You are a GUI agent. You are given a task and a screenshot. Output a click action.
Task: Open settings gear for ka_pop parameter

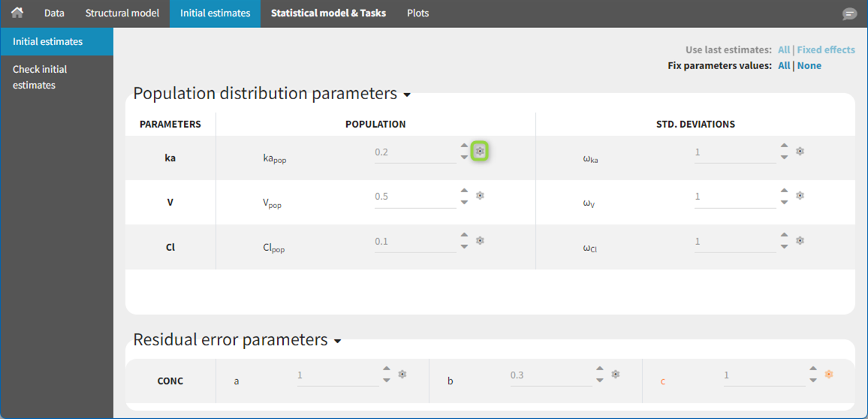pos(480,152)
